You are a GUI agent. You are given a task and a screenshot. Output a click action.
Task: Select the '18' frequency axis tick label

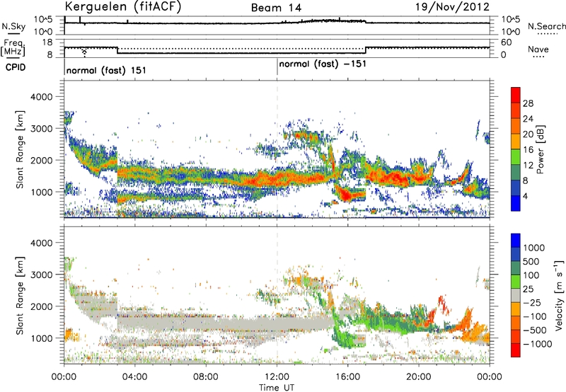(47, 42)
